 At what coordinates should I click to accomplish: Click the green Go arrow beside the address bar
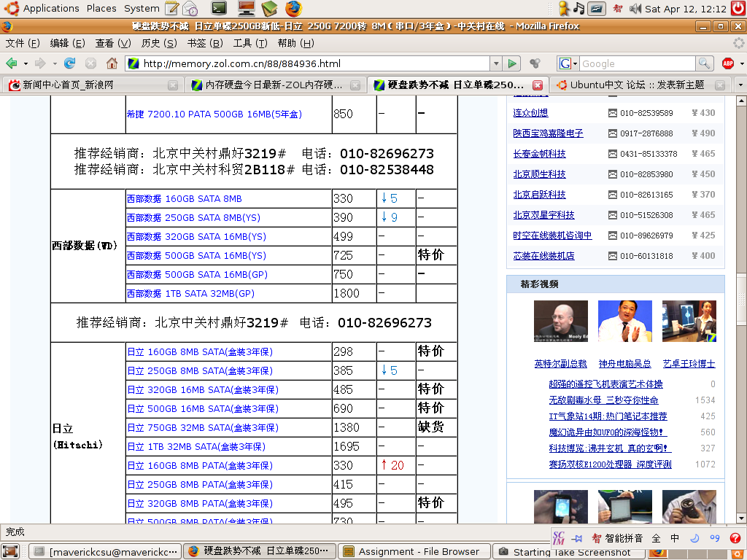[x=512, y=63]
